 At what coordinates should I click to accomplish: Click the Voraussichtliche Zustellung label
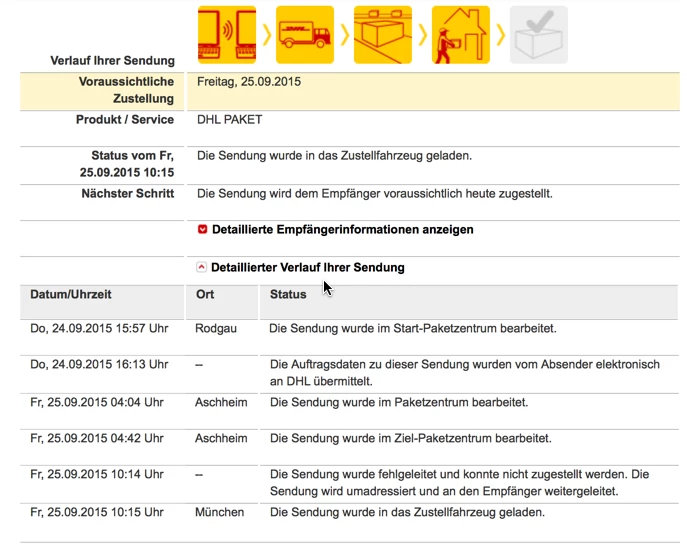coord(126,90)
